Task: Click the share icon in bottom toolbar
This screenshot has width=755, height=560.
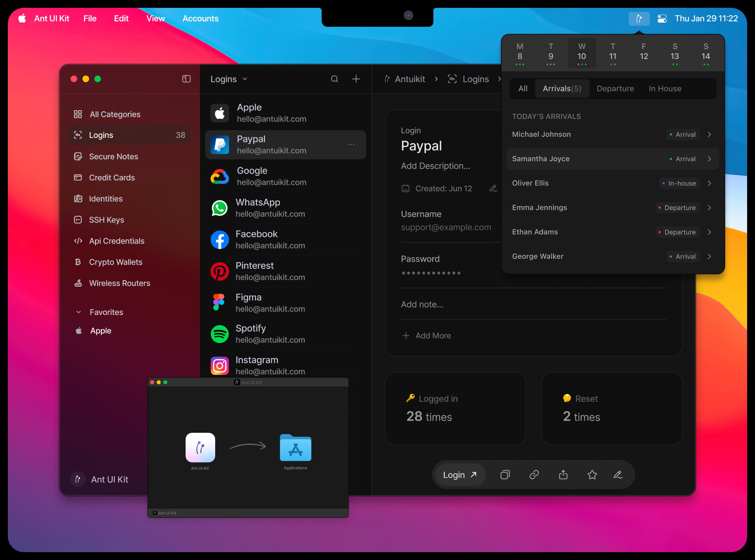Action: 563,474
